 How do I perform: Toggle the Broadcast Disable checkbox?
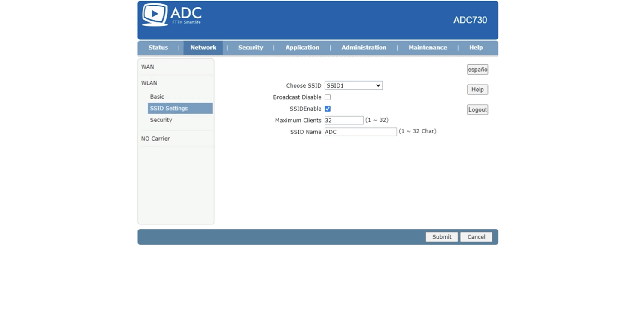click(x=328, y=97)
